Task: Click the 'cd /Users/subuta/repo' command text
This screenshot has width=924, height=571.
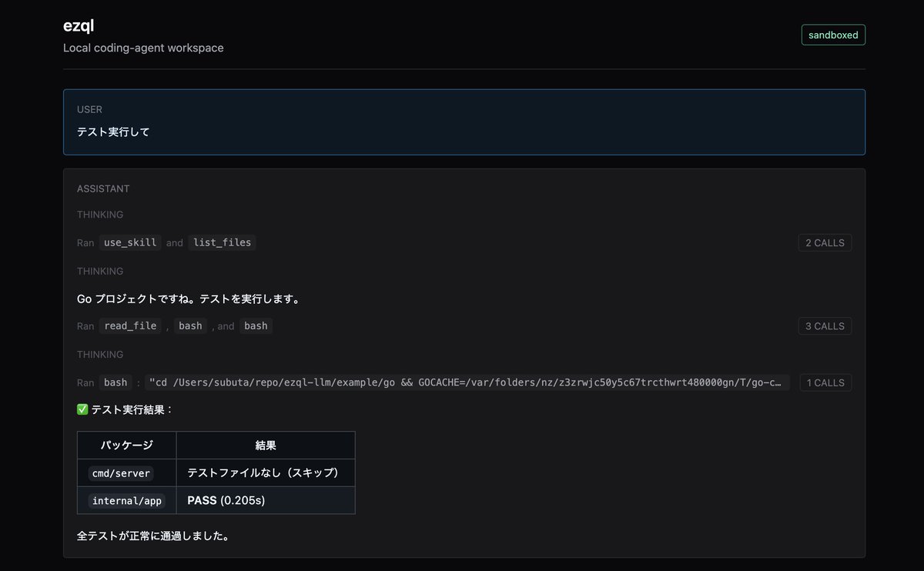Action: 469,382
